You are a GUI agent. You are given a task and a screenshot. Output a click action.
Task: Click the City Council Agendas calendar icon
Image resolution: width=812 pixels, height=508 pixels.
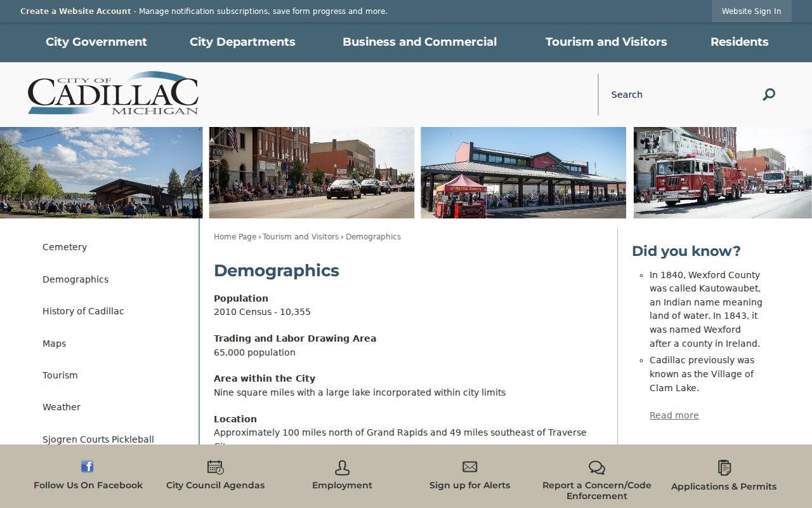[x=216, y=467]
